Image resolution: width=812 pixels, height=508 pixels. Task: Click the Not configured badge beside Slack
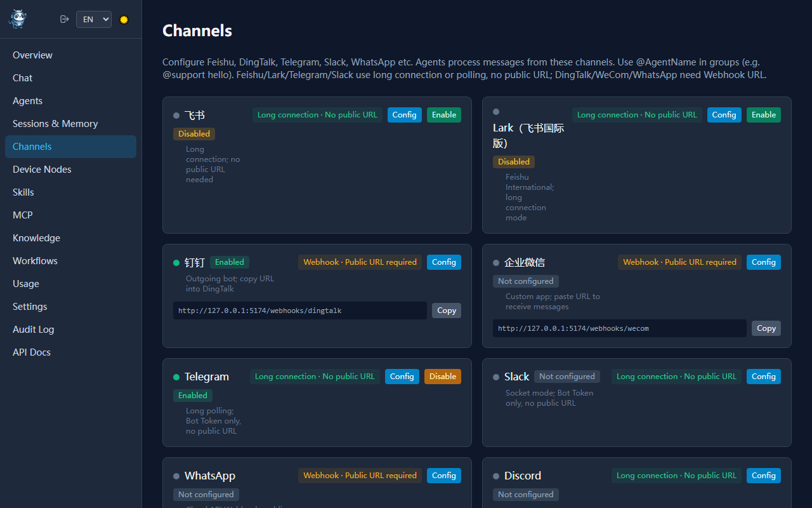(567, 377)
